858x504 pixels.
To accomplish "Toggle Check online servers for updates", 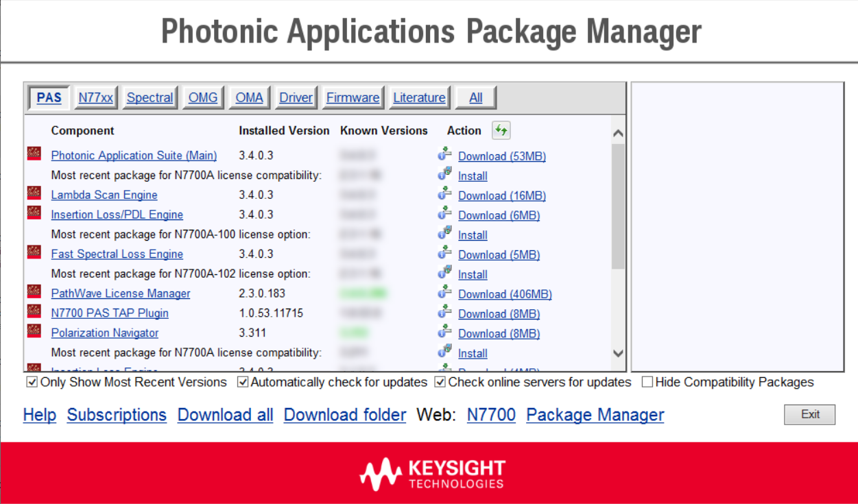I will 440,382.
